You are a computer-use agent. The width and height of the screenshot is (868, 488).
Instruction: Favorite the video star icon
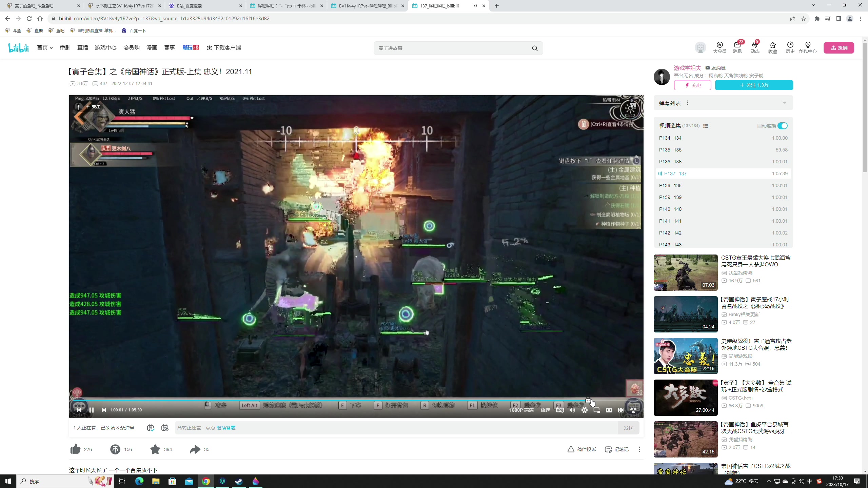click(155, 449)
